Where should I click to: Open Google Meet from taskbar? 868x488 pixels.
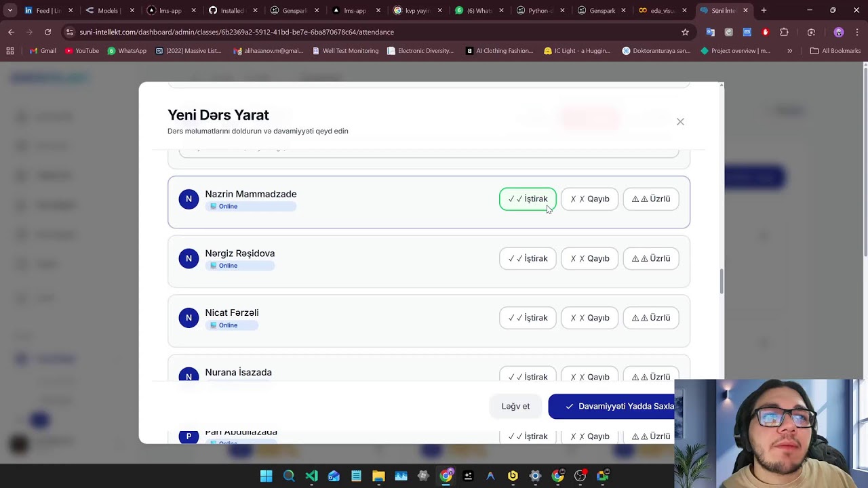[x=602, y=476]
